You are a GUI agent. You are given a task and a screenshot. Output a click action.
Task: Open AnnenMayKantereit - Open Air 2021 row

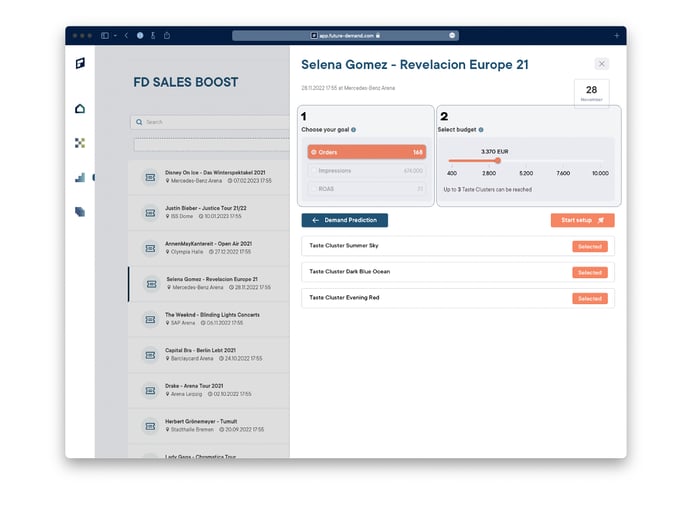(x=209, y=248)
